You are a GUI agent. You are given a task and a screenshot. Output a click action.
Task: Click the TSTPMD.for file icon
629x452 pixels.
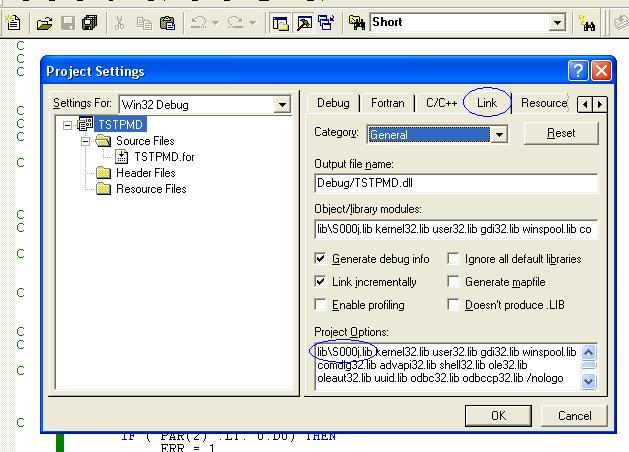click(122, 157)
